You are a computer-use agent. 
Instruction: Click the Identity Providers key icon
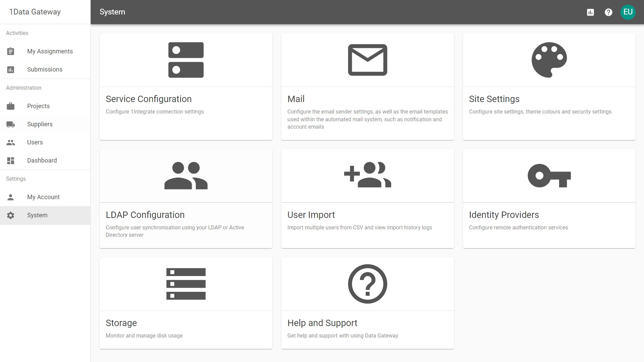pos(549,176)
